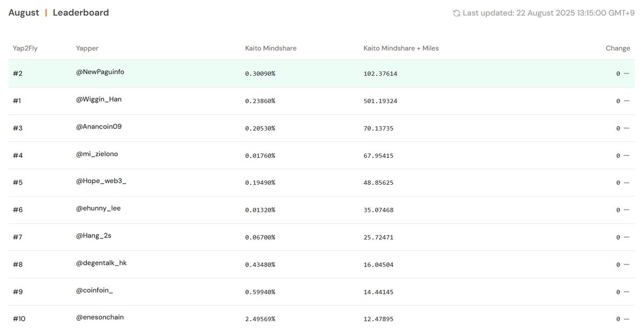The width and height of the screenshot is (644, 332).
Task: Click mindshare value 0.30090%
Action: pos(260,74)
